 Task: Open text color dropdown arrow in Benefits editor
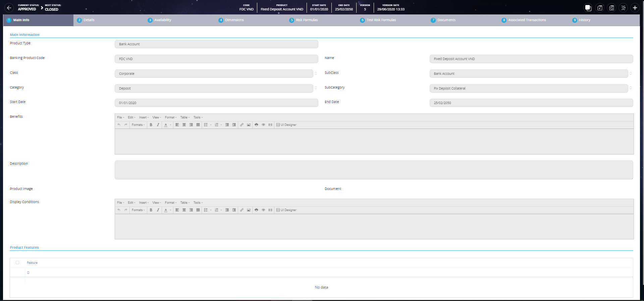click(x=170, y=125)
